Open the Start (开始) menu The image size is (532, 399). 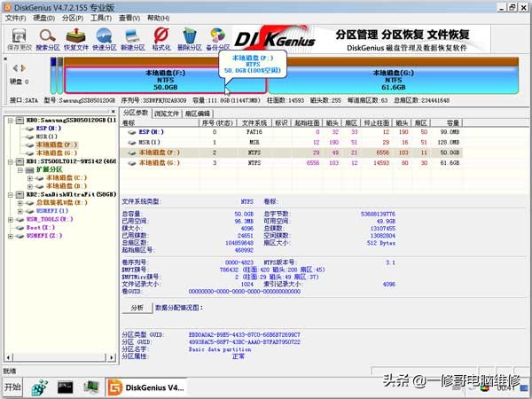coord(12,387)
